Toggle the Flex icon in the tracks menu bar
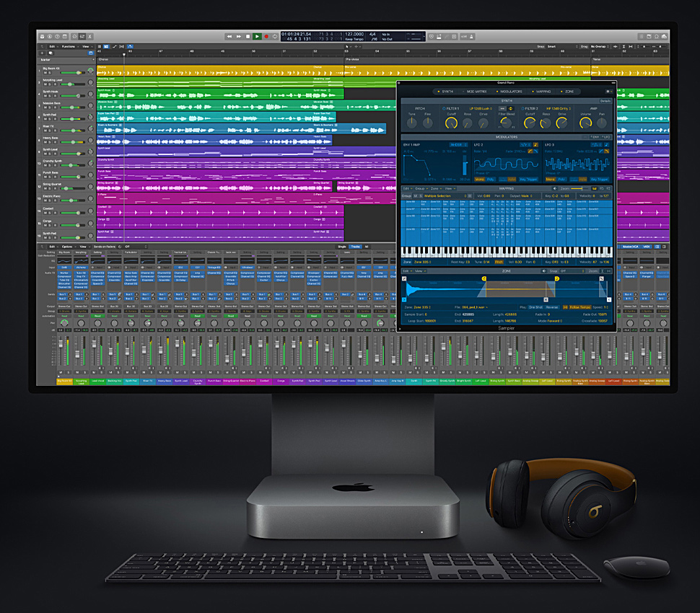Screen dimensions: 700x613 [x=122, y=46]
